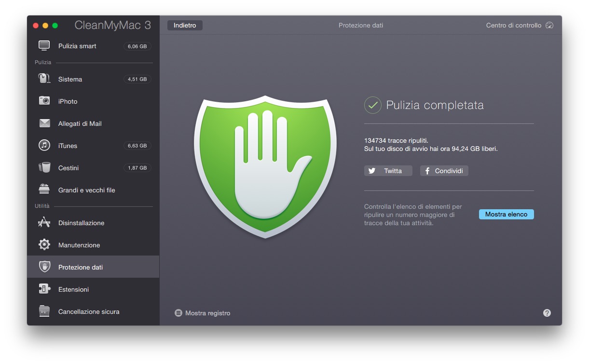Click the Allegati di Mail envelope icon
The height and width of the screenshot is (364, 589).
44,123
